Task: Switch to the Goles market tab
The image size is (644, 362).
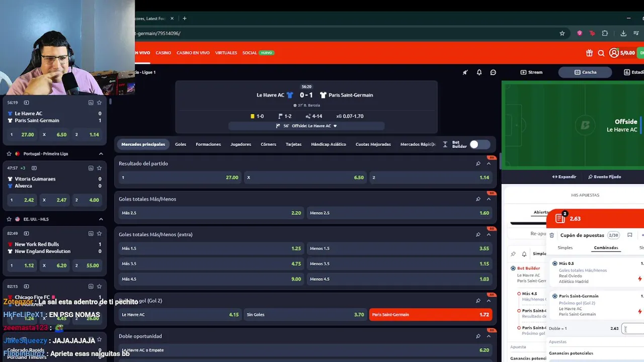Action: pyautogui.click(x=181, y=144)
